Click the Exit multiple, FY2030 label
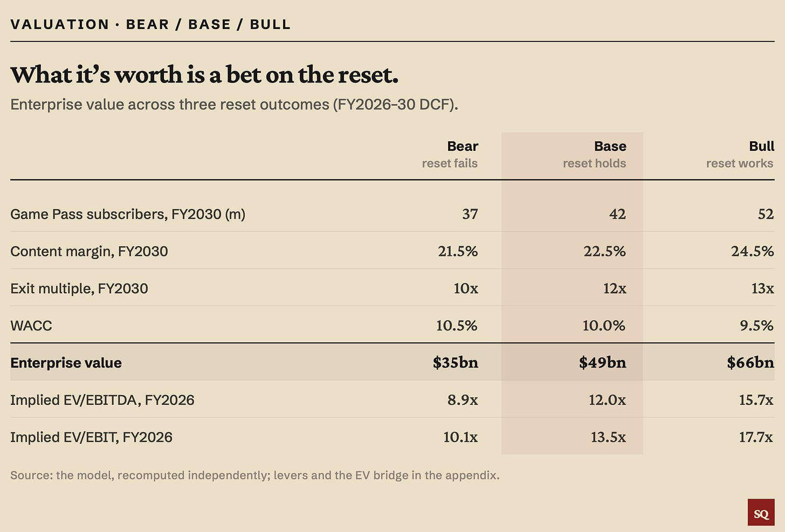The image size is (785, 532). click(x=79, y=289)
